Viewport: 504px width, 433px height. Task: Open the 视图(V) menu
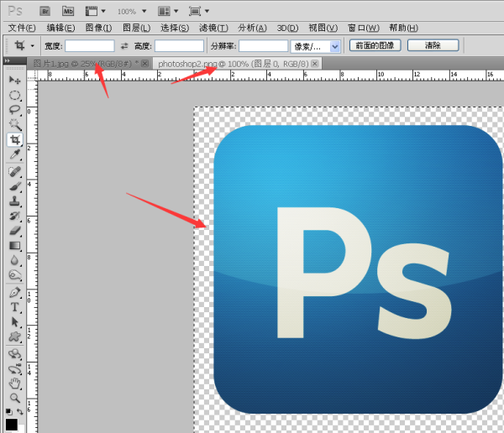coord(323,28)
